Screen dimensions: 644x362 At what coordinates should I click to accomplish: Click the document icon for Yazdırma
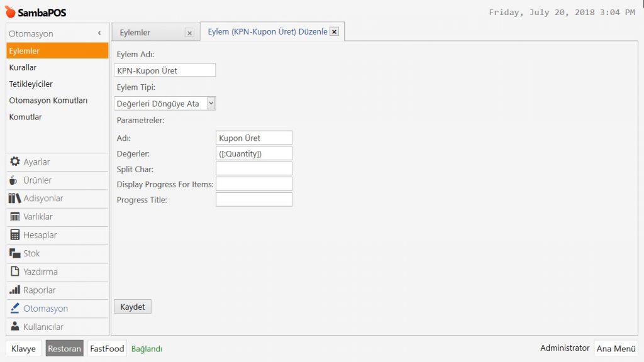pyautogui.click(x=15, y=271)
